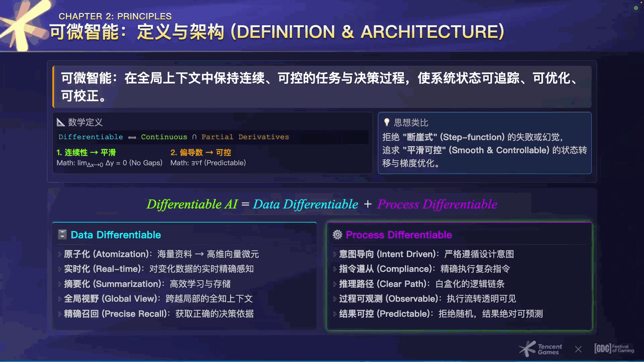This screenshot has width=644, height=362.
Task: Click the text 海量资料 → 高维向量微元
Action: tap(208, 254)
